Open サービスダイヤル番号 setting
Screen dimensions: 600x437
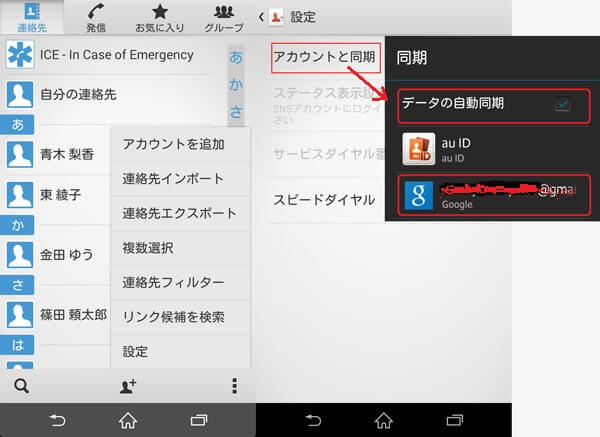click(327, 154)
